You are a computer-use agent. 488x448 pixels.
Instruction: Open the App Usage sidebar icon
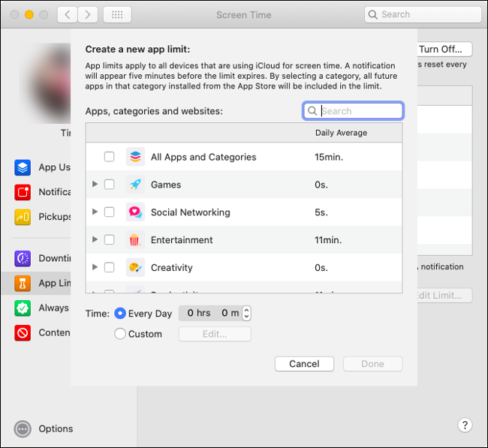coord(23,167)
